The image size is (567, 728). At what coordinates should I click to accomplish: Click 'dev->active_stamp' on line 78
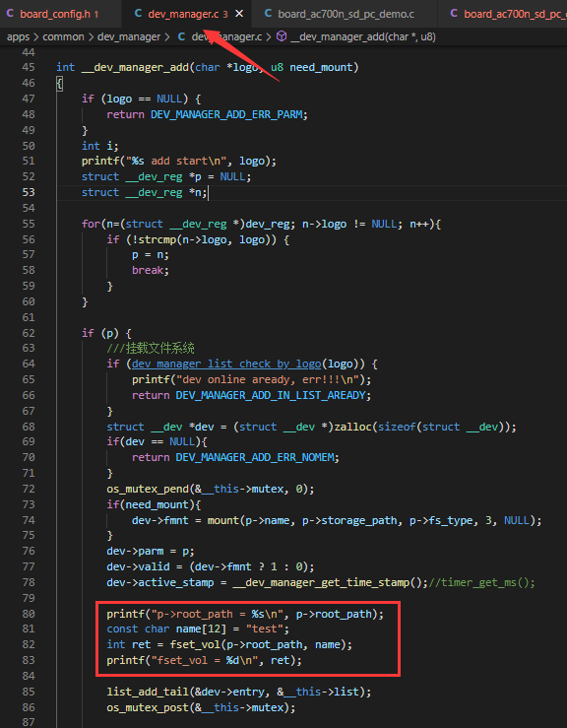(160, 582)
